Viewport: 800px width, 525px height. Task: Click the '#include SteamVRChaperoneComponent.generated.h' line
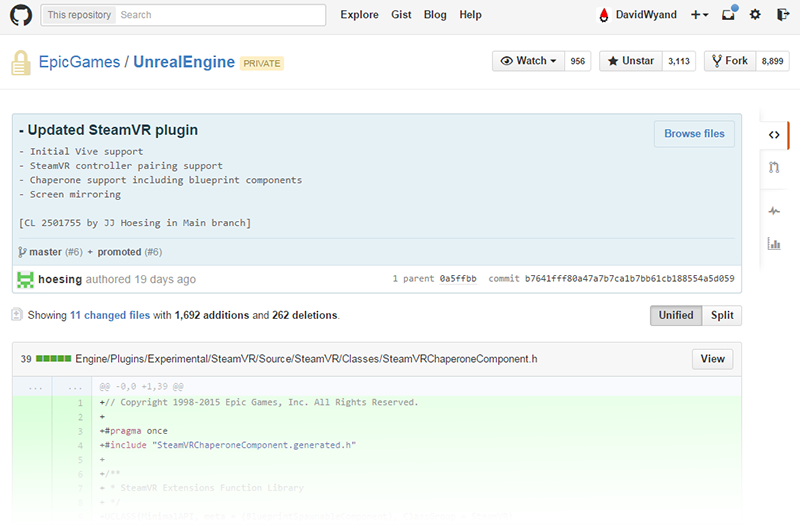[228, 445]
